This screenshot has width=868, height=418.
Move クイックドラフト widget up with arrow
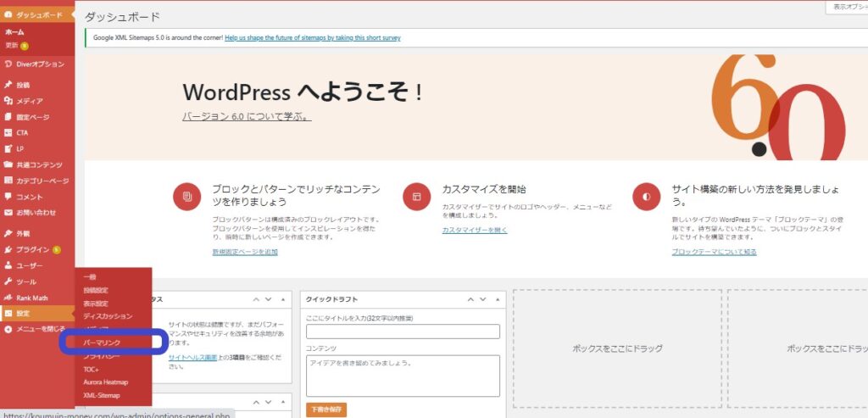(x=471, y=299)
